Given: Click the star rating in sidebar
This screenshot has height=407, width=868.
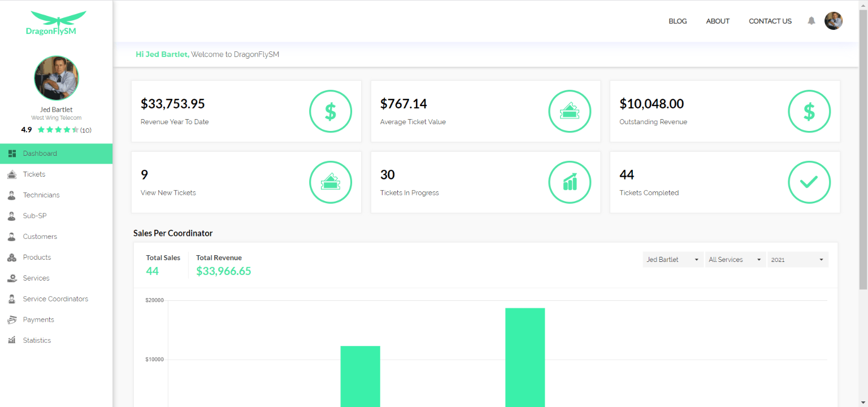Looking at the screenshot, I should click(x=58, y=130).
